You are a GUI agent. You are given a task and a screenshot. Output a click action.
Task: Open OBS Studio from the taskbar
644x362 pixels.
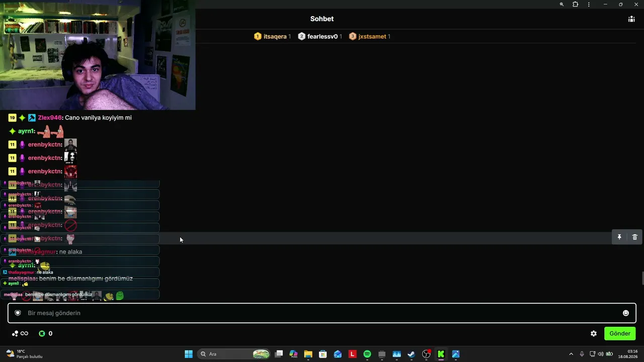point(426,354)
